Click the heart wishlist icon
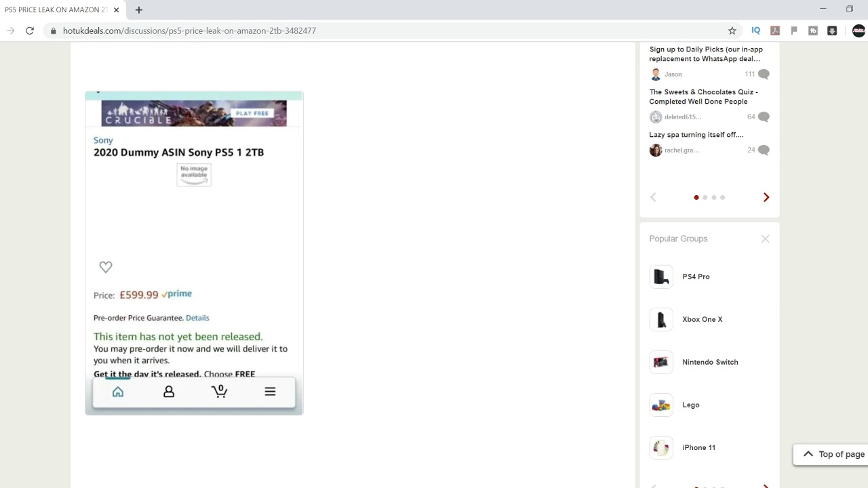This screenshot has width=868, height=488. [106, 267]
